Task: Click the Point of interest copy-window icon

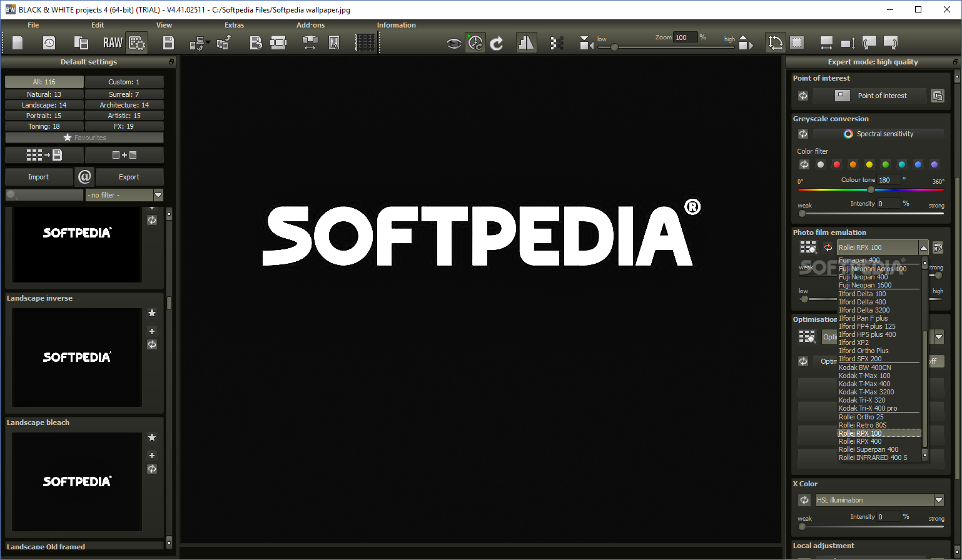Action: click(937, 96)
